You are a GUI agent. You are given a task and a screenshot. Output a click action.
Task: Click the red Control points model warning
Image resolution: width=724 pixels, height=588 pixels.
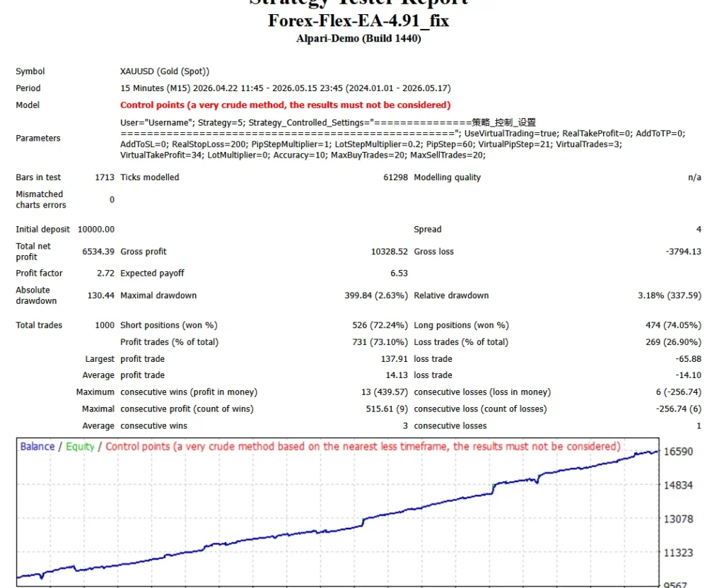(286, 105)
